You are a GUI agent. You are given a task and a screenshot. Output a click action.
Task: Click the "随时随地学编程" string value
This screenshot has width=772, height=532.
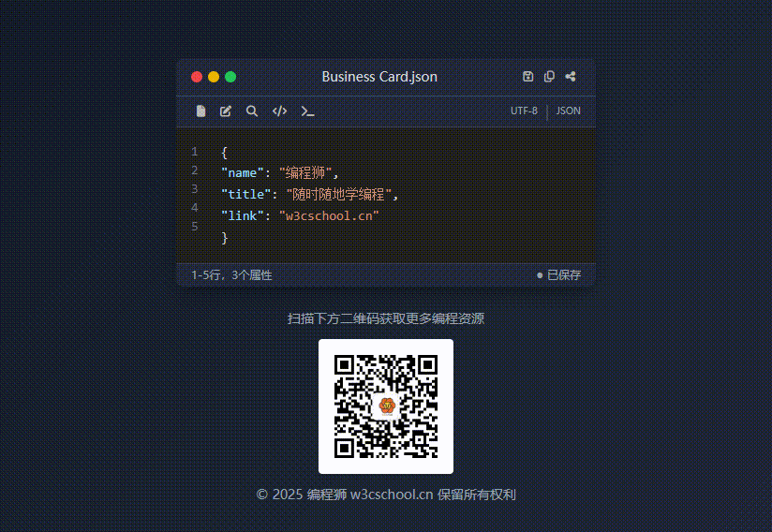pyautogui.click(x=339, y=195)
